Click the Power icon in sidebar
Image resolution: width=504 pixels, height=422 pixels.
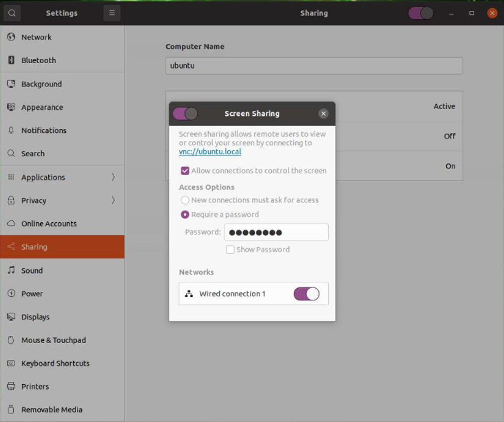(11, 294)
